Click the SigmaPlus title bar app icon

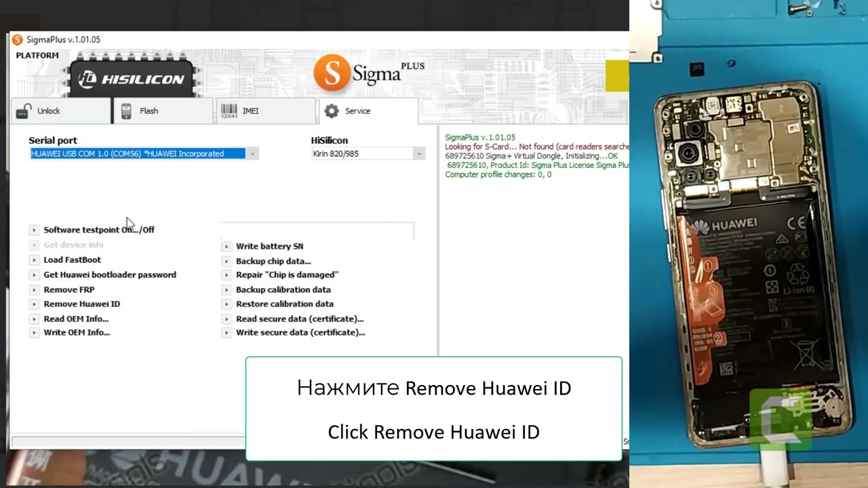pyautogui.click(x=18, y=39)
